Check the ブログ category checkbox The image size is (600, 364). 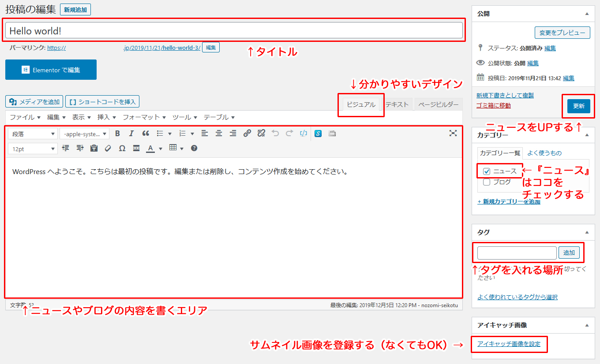(x=487, y=182)
